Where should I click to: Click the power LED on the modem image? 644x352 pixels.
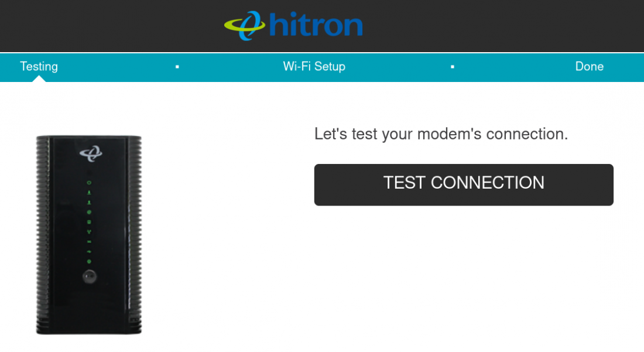(x=89, y=183)
